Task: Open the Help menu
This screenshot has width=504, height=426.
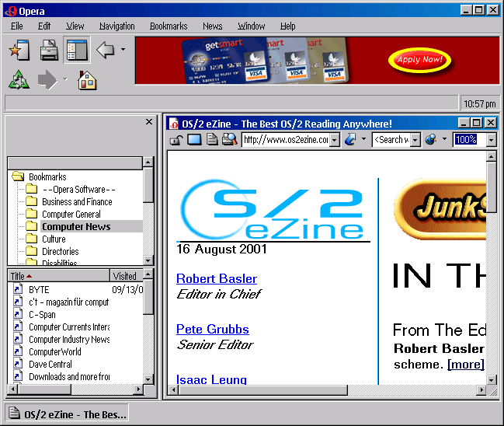Action: coord(287,26)
